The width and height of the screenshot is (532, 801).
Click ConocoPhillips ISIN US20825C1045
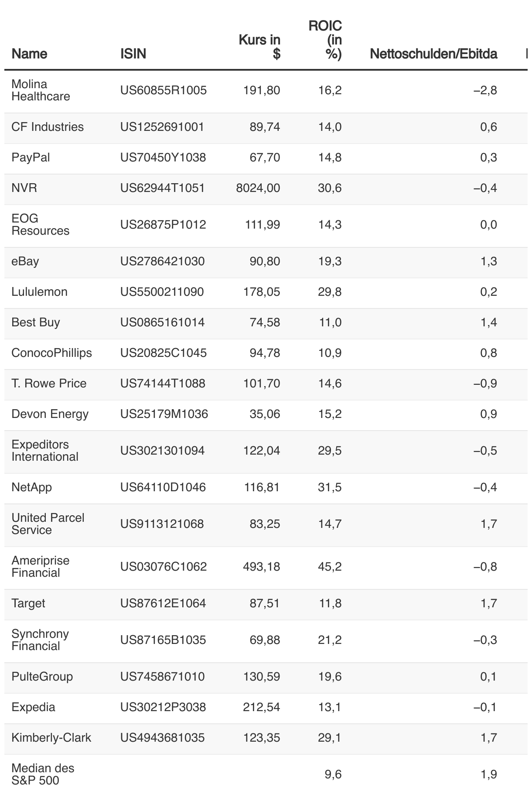164,353
